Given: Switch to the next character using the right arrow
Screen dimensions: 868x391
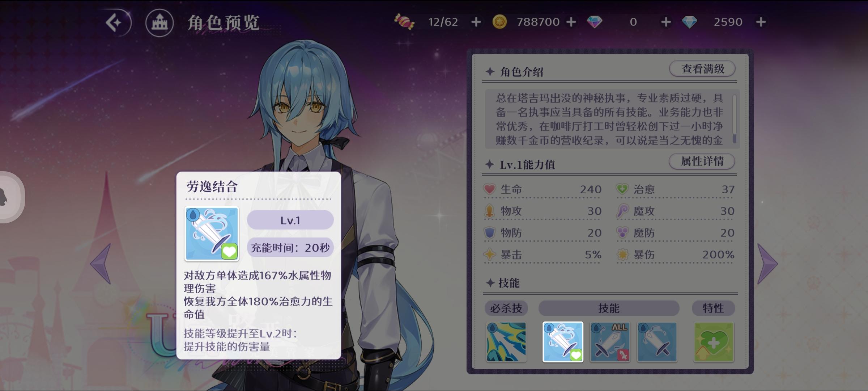Looking at the screenshot, I should tap(767, 264).
